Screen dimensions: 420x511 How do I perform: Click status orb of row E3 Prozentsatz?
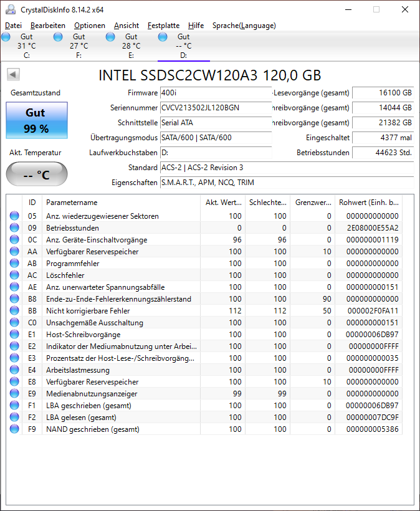point(14,358)
